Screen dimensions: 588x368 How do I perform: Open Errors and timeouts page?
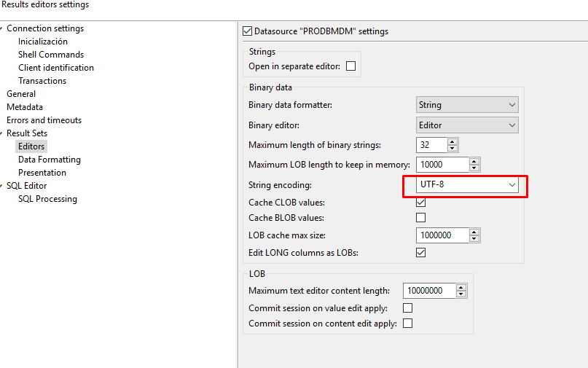pos(44,120)
